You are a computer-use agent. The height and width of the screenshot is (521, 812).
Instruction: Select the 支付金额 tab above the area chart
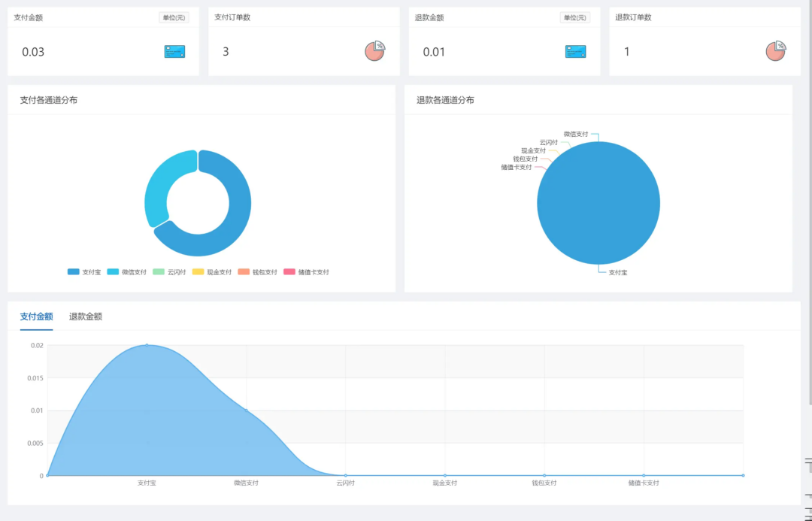tap(36, 317)
